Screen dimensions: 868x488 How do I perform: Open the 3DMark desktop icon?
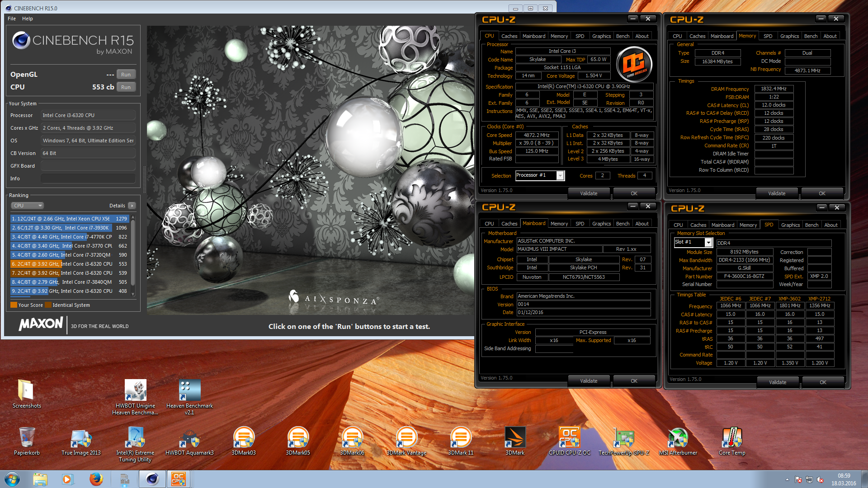(x=515, y=441)
